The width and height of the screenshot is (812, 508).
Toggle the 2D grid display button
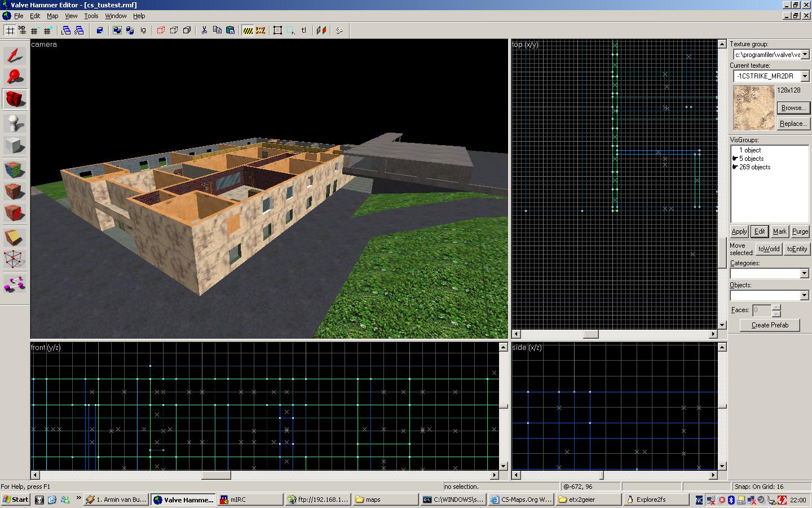click(x=10, y=30)
